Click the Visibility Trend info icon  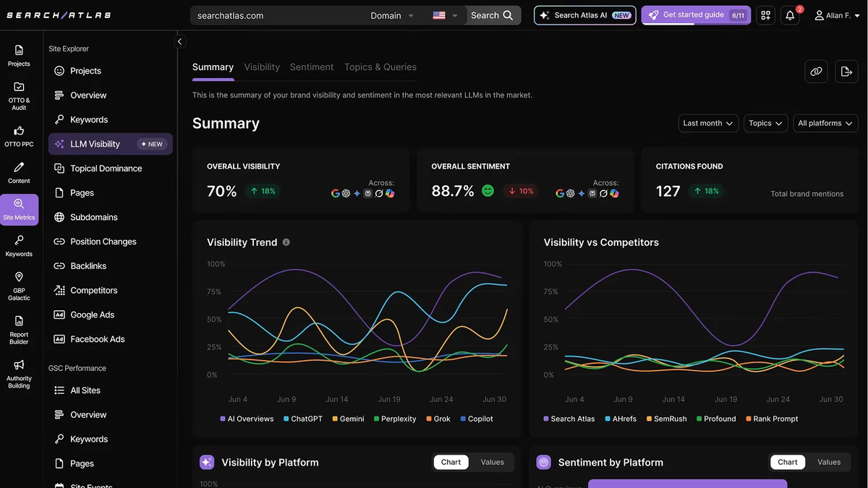286,242
